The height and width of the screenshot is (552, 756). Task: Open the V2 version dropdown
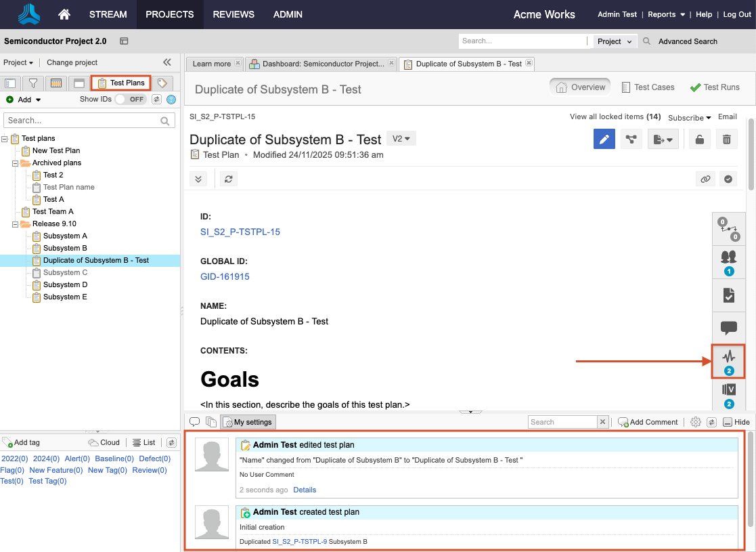401,138
